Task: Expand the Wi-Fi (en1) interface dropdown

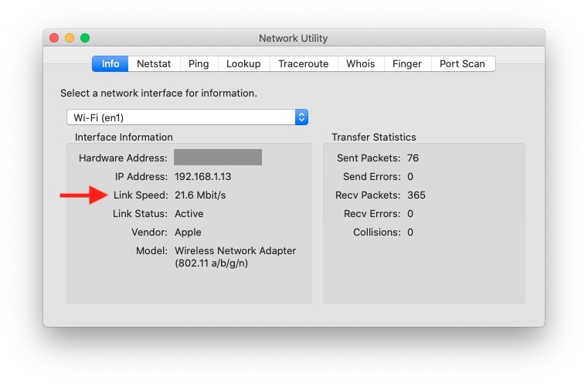Action: click(187, 117)
